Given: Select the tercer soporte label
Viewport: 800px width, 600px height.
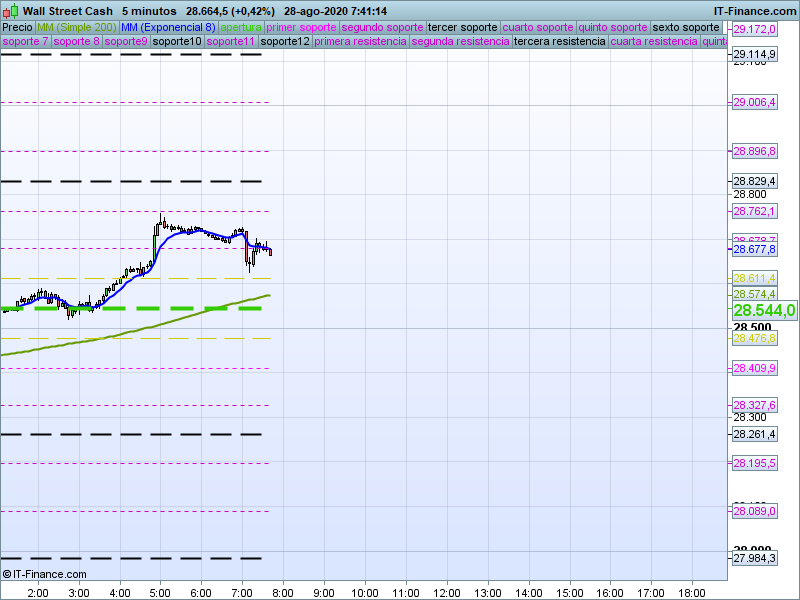Looking at the screenshot, I should (462, 28).
